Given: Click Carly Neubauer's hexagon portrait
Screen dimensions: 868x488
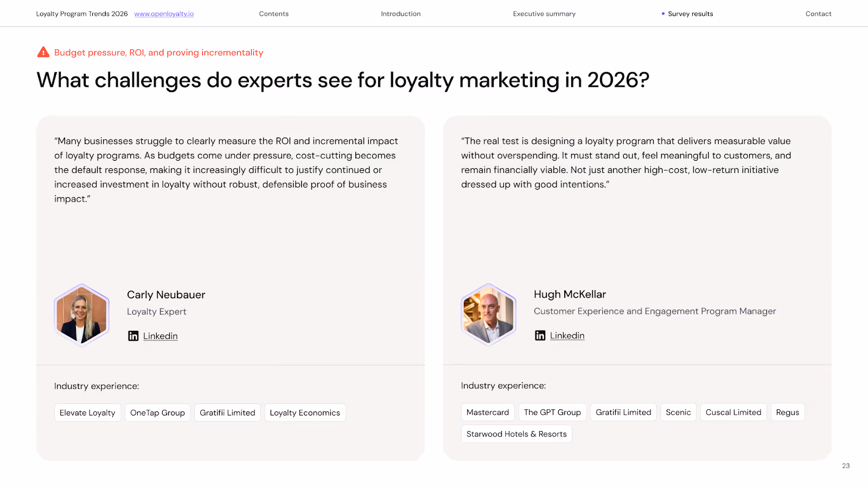Looking at the screenshot, I should [x=82, y=314].
